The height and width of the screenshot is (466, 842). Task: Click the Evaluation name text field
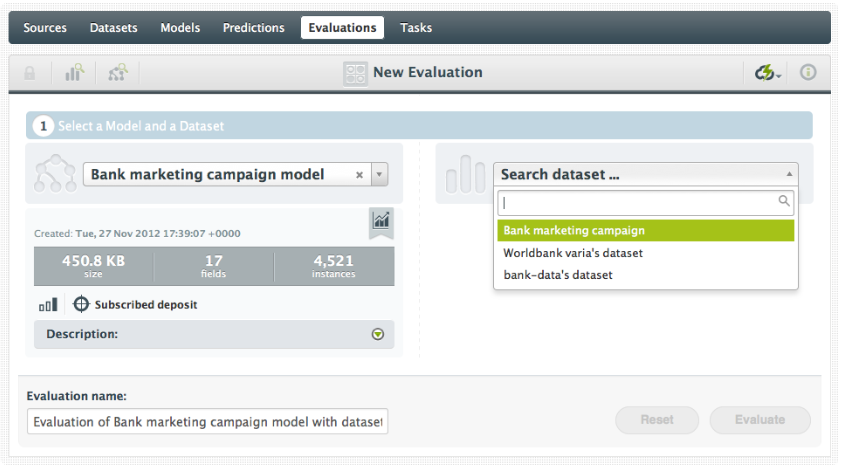tap(207, 422)
